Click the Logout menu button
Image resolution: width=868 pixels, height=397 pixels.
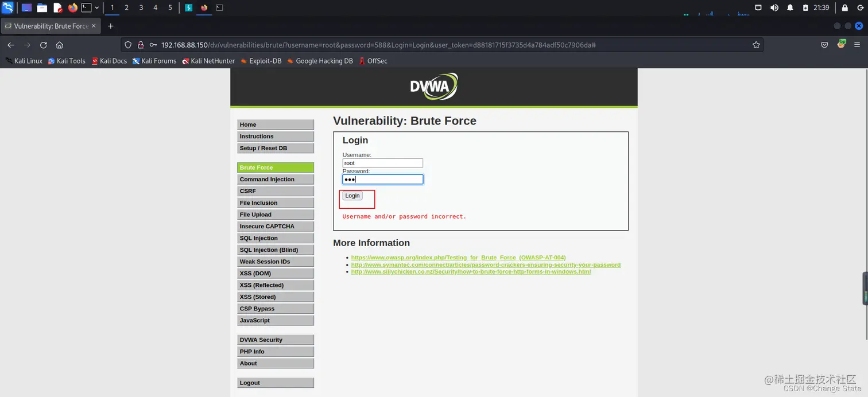click(x=276, y=383)
